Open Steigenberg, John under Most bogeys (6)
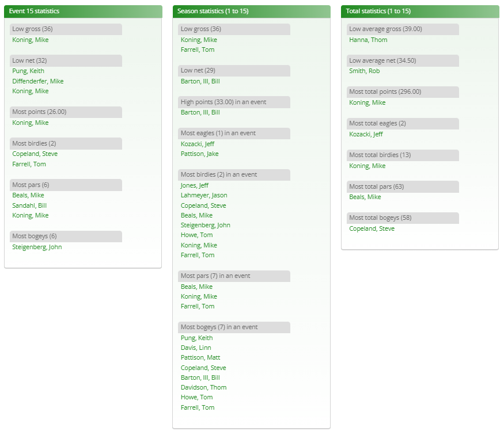The height and width of the screenshot is (431, 504). 37,247
